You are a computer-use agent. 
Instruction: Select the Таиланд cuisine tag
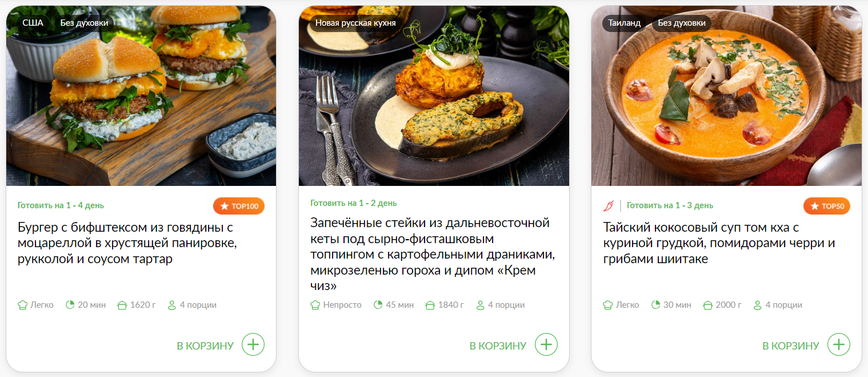(x=625, y=23)
